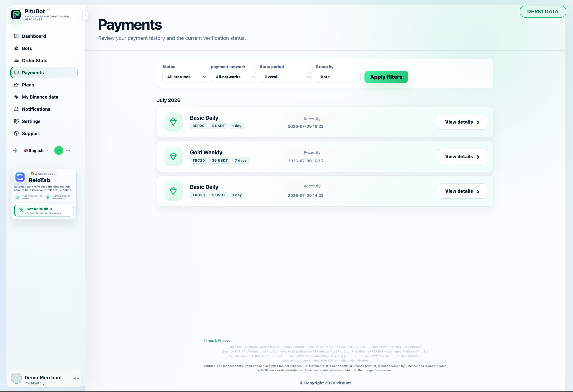Screen dimensions: 573x392
Task: Open the Binance P2P API Automation footer link
Action: 250,351
